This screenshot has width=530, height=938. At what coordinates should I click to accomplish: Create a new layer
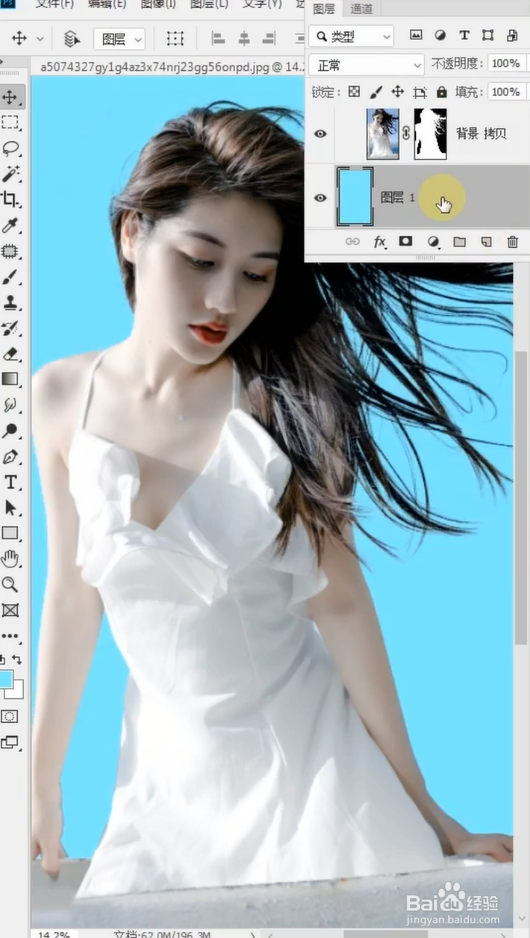[x=486, y=242]
